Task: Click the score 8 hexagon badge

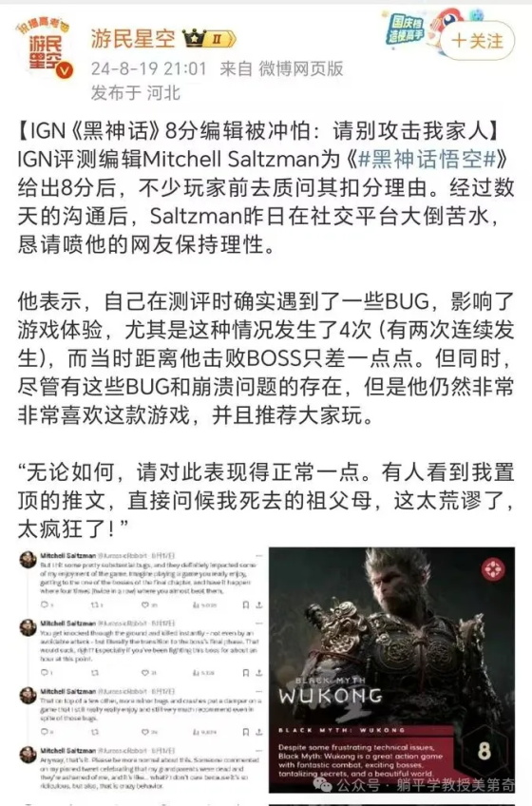Action: pyautogui.click(x=484, y=751)
